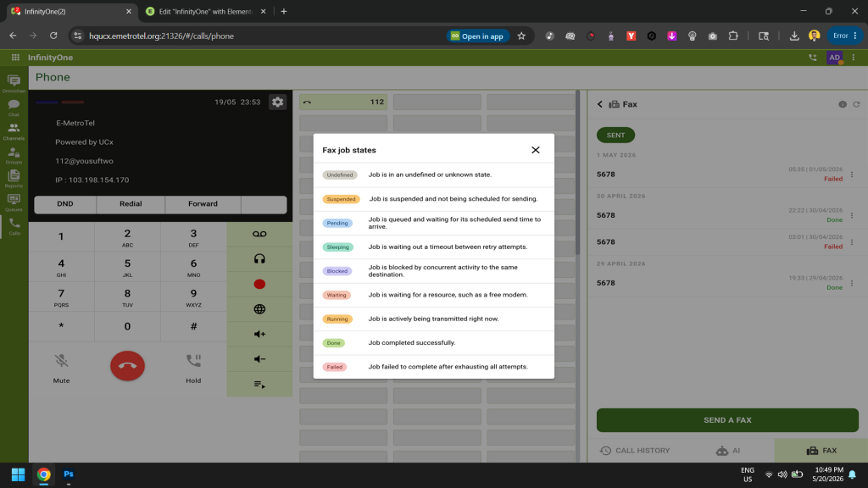Open the AD user avatar menu
Screen dimensions: 868x488
tap(835, 58)
